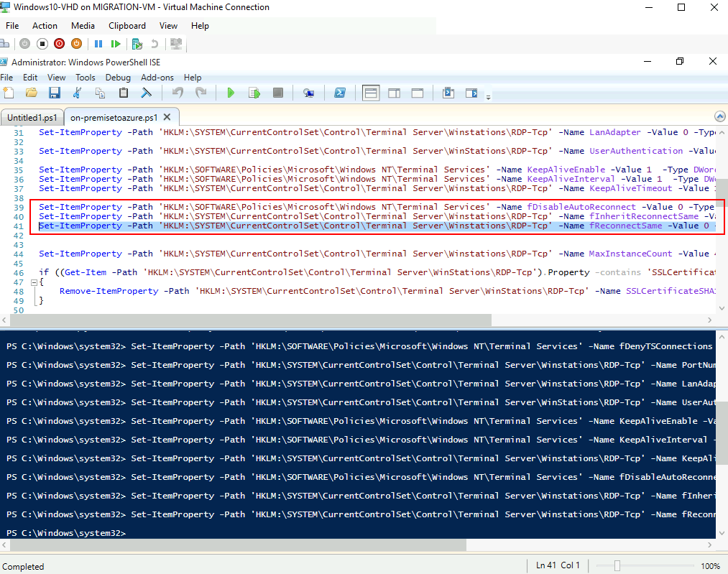The height and width of the screenshot is (574, 728).
Task: Click the zoom slider in the status bar
Action: [617, 565]
